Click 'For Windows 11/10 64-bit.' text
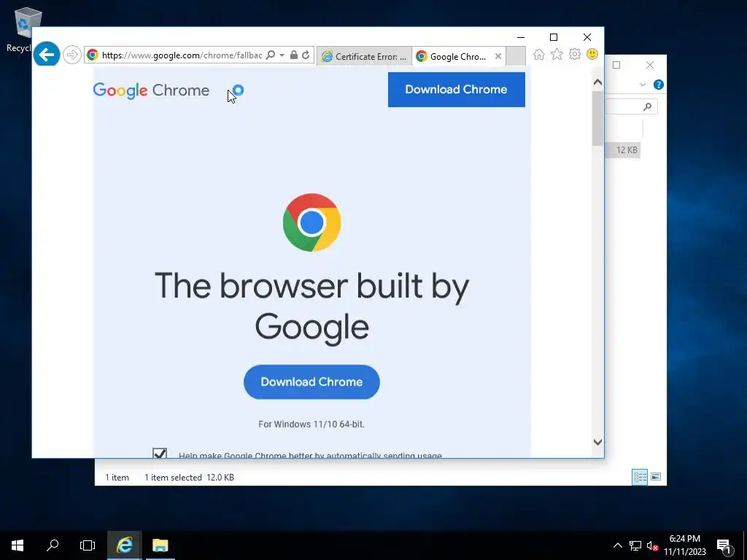The width and height of the screenshot is (747, 560). 311,424
